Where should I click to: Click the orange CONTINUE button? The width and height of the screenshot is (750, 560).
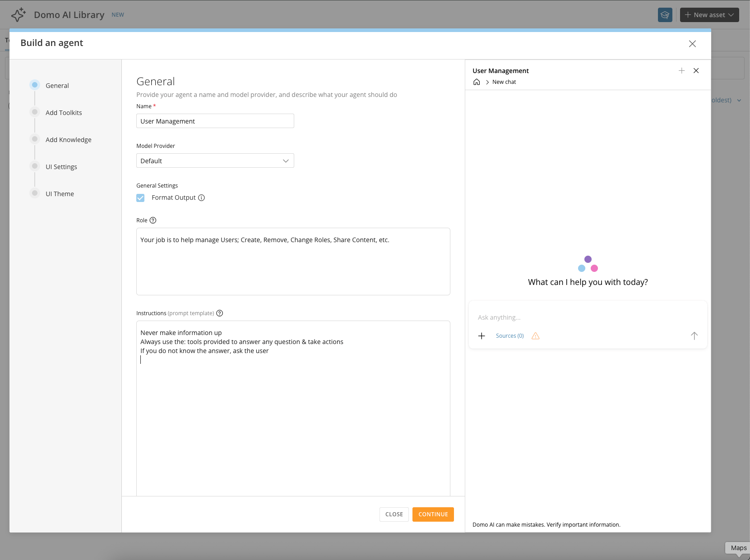(x=433, y=514)
